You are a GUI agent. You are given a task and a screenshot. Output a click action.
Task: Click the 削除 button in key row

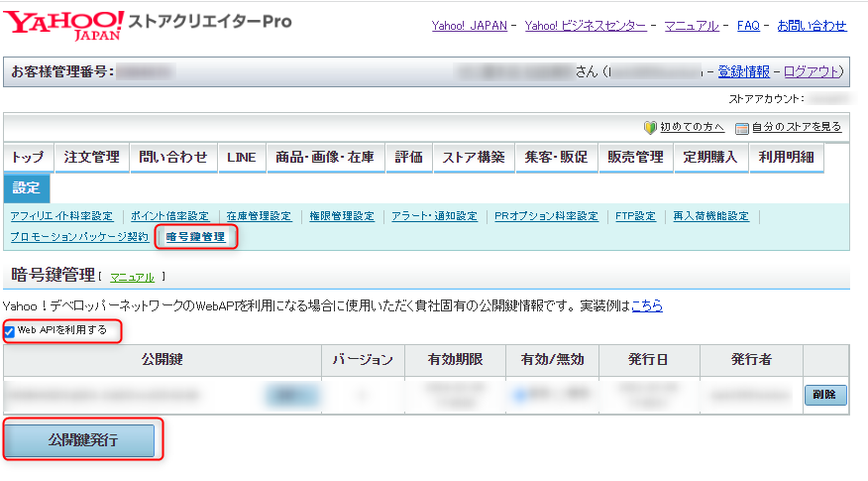pyautogui.click(x=825, y=395)
